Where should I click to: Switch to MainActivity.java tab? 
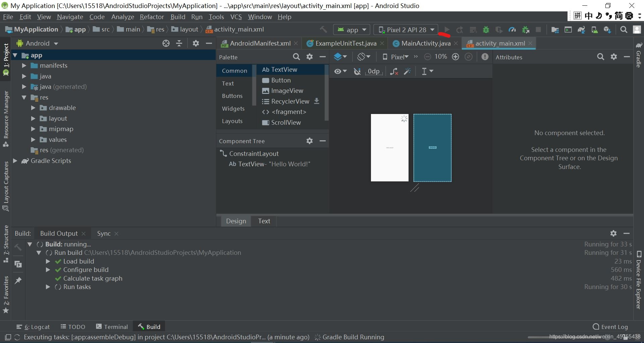coord(426,43)
